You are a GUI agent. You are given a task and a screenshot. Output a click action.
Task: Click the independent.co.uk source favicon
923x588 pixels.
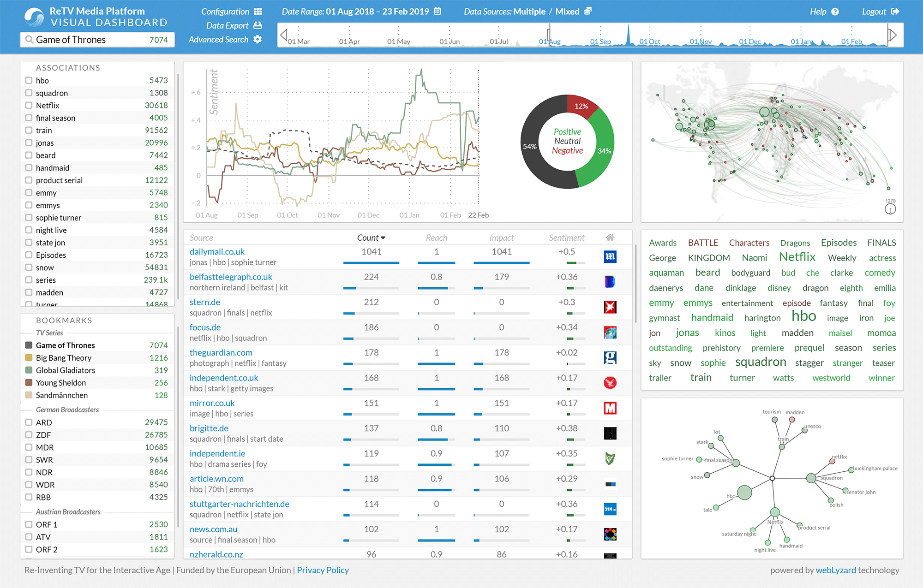(610, 383)
